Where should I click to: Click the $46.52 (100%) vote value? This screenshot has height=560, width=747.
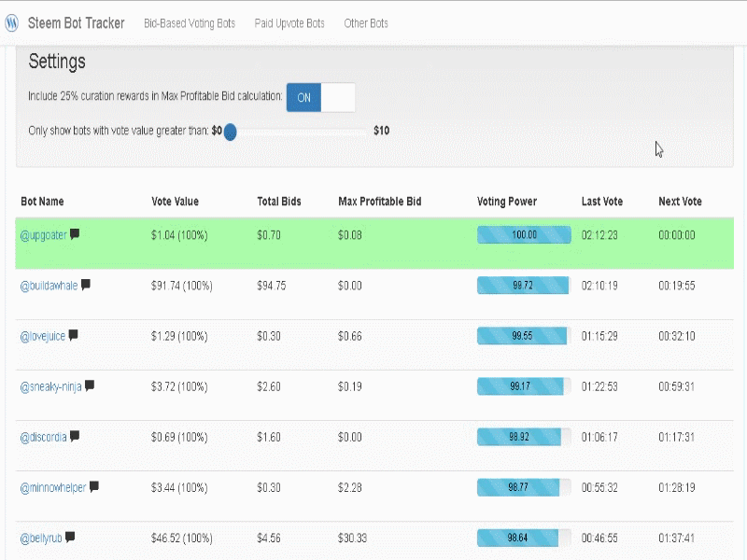(x=181, y=539)
